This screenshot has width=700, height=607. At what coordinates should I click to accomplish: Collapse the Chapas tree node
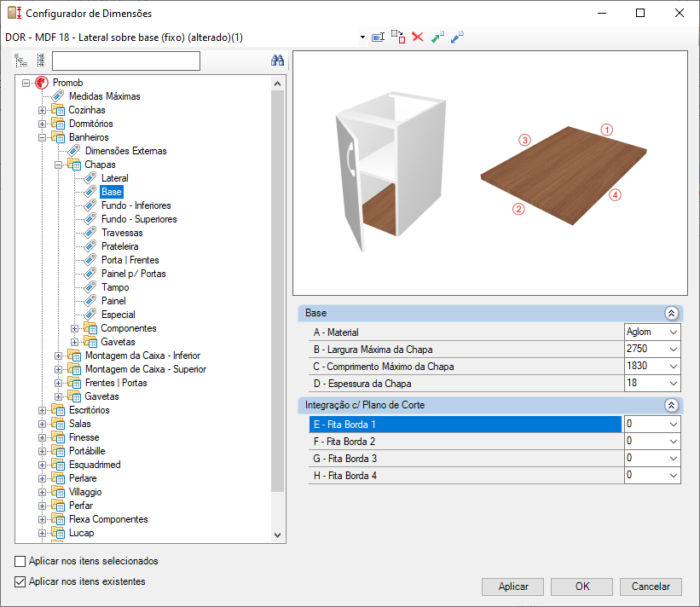[58, 165]
